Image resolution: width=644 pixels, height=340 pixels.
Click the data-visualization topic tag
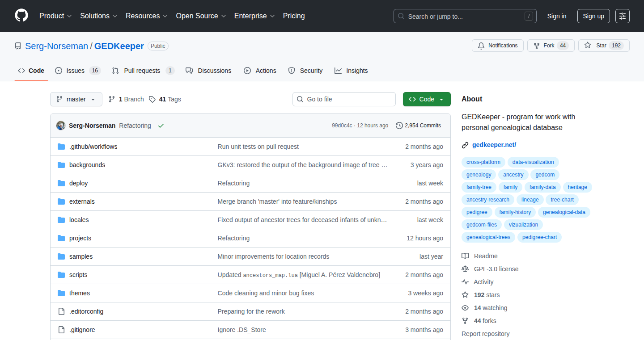pos(533,162)
